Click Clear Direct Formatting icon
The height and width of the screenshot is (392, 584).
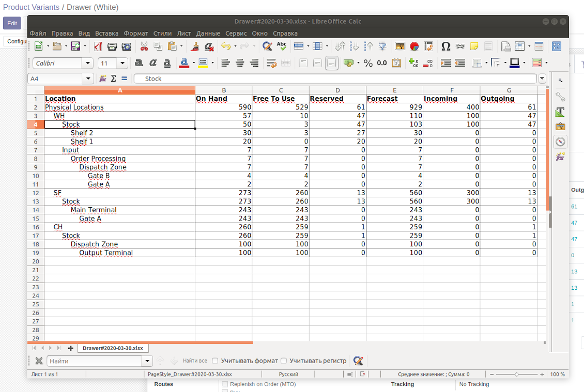[x=209, y=46]
